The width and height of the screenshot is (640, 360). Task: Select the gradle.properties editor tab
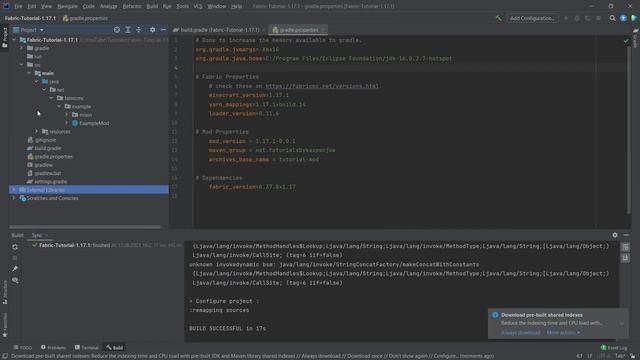pos(298,30)
